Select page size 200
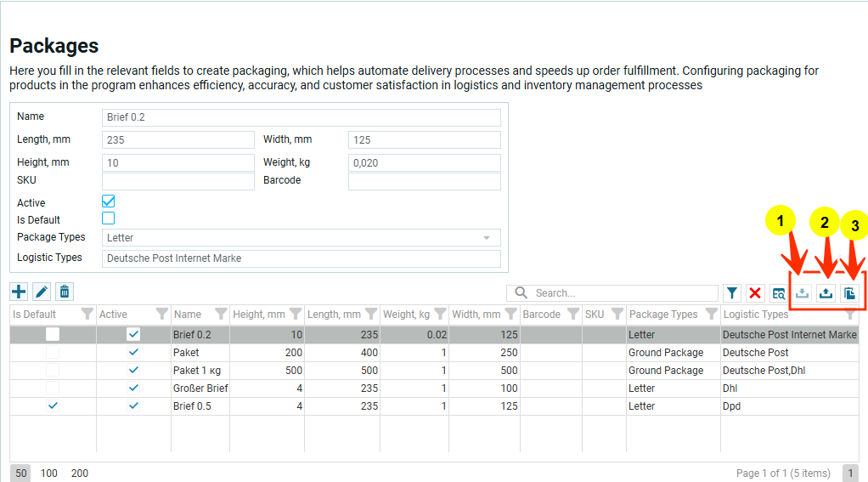The height and width of the screenshot is (482, 868). 79,473
